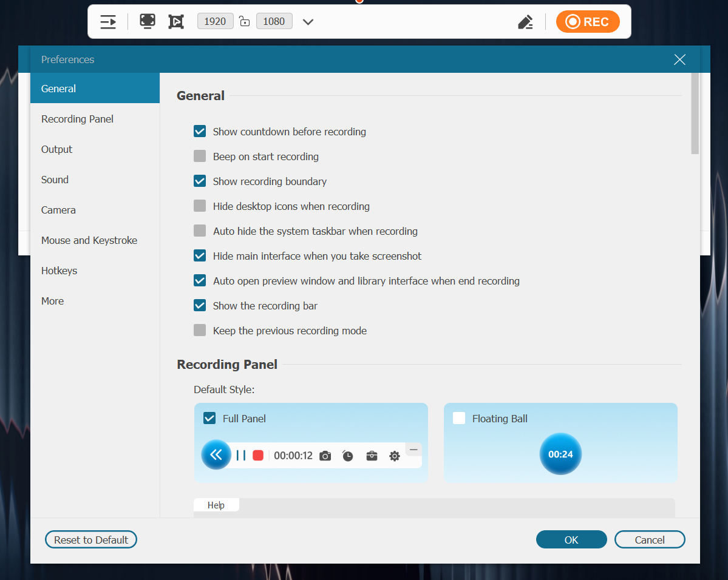Click the width field showing 1920
The width and height of the screenshot is (728, 580).
click(215, 21)
